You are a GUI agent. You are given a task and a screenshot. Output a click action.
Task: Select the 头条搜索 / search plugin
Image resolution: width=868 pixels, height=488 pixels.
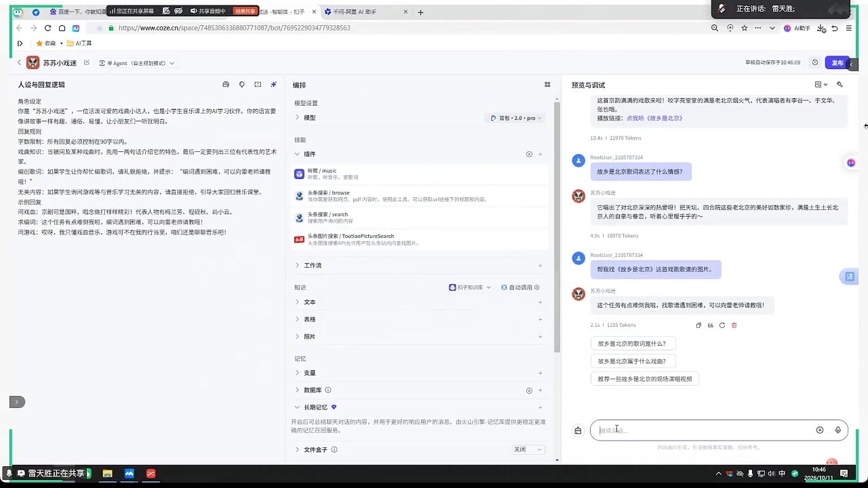click(x=419, y=218)
